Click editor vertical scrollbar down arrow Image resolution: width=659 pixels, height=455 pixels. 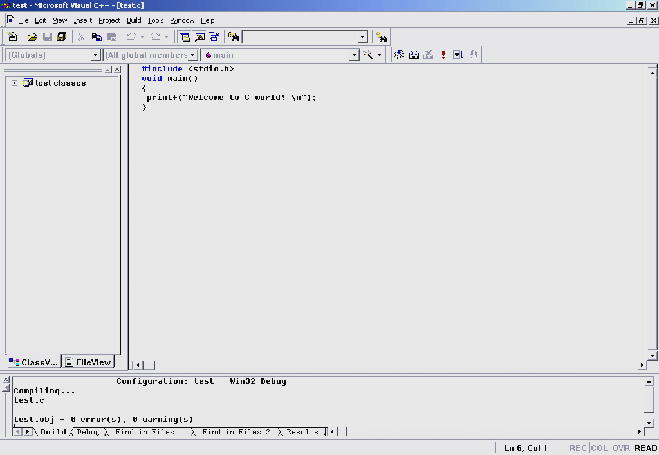click(x=652, y=355)
